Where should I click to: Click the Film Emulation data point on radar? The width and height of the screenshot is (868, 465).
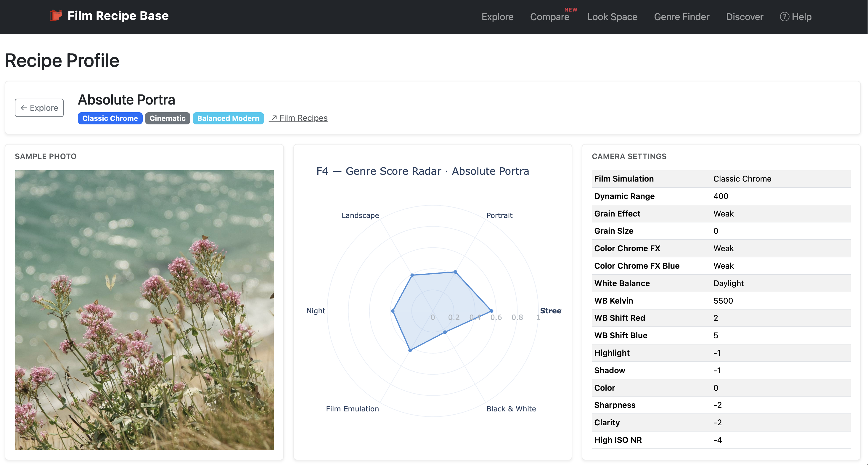coord(410,350)
